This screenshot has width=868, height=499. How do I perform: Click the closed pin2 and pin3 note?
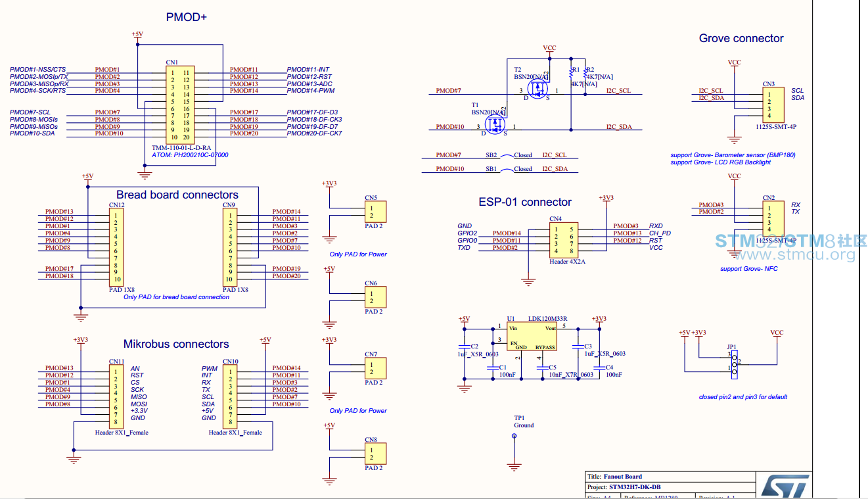[x=742, y=397]
